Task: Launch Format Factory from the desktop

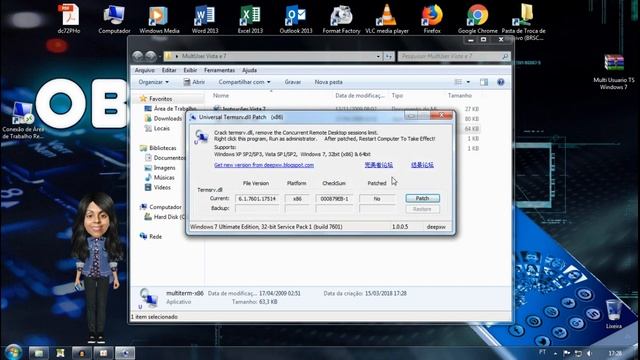Action: [x=341, y=18]
